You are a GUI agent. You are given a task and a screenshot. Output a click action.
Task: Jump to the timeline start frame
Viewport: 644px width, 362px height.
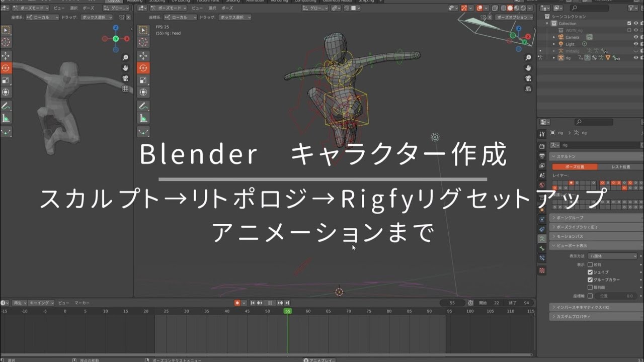click(x=253, y=303)
